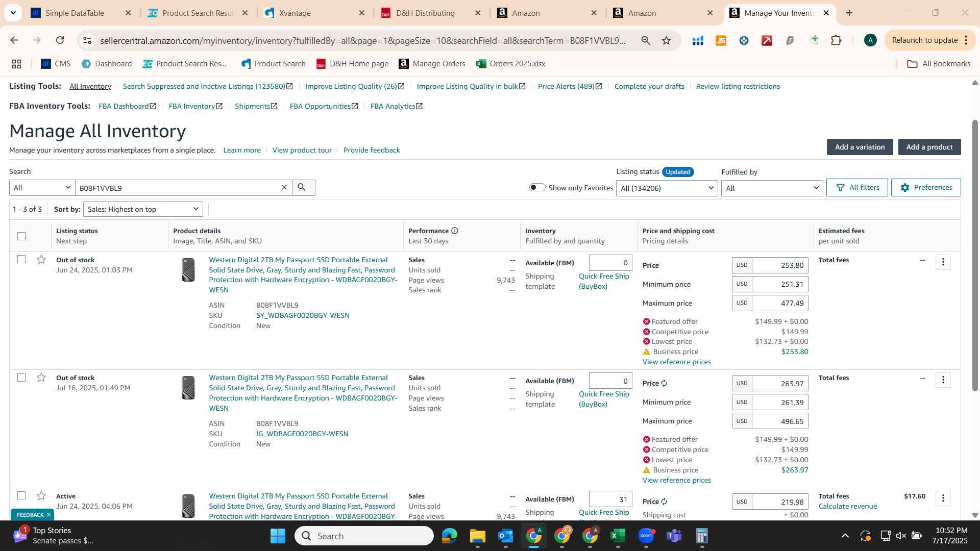Image resolution: width=980 pixels, height=551 pixels.
Task: Open the Performance info icon
Action: 455,231
